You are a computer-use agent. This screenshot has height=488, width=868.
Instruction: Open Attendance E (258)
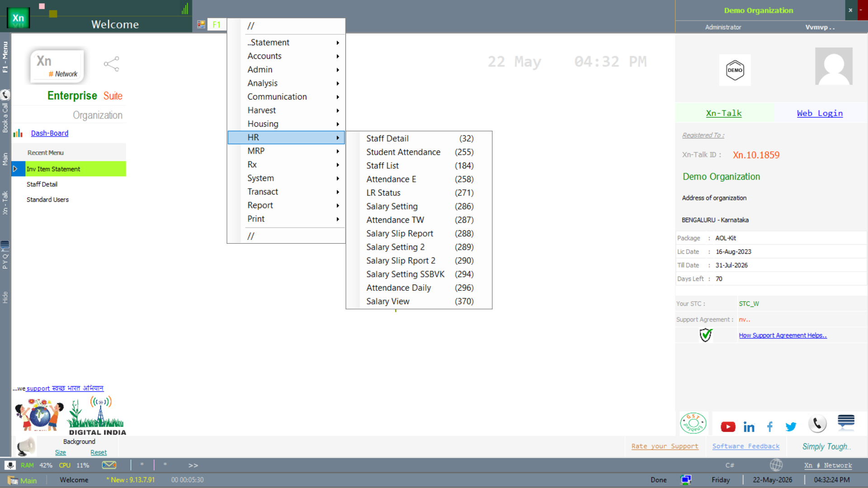419,179
